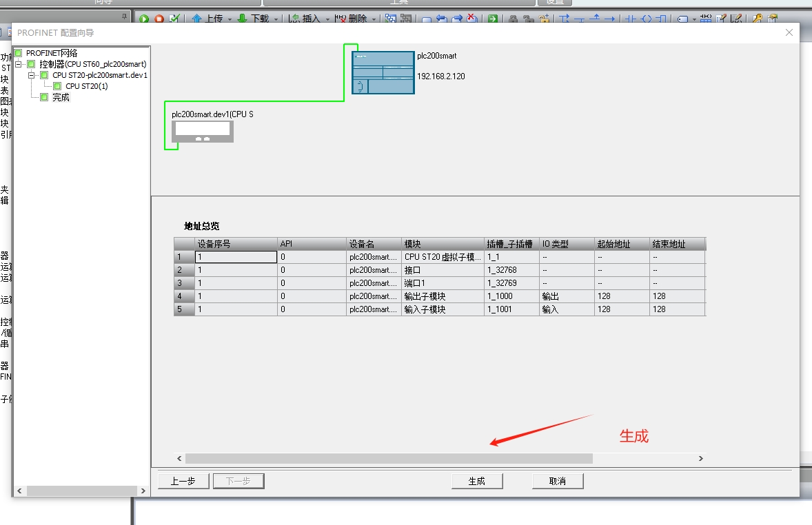Click the 上传 upload toolbar icon
The image size is (812, 525).
pyautogui.click(x=197, y=19)
